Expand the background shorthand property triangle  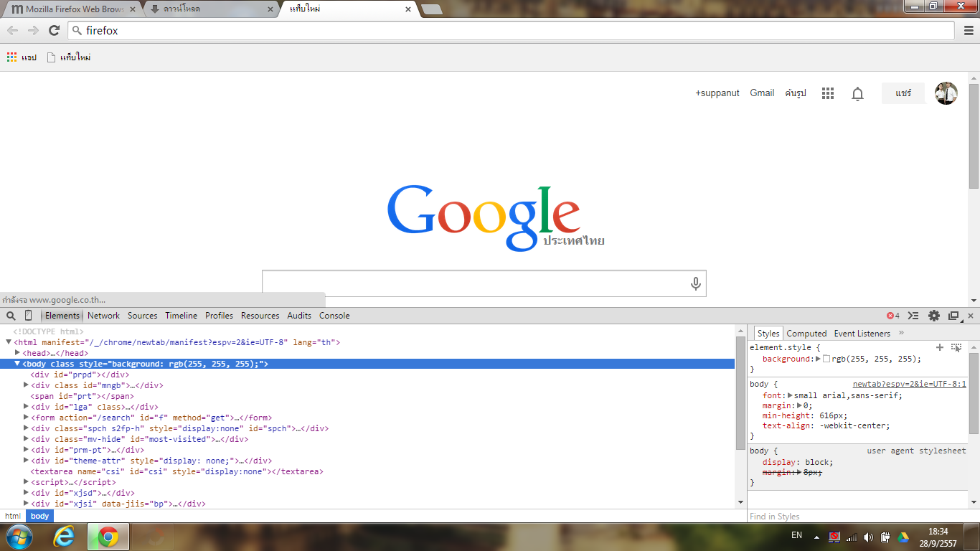pos(819,359)
